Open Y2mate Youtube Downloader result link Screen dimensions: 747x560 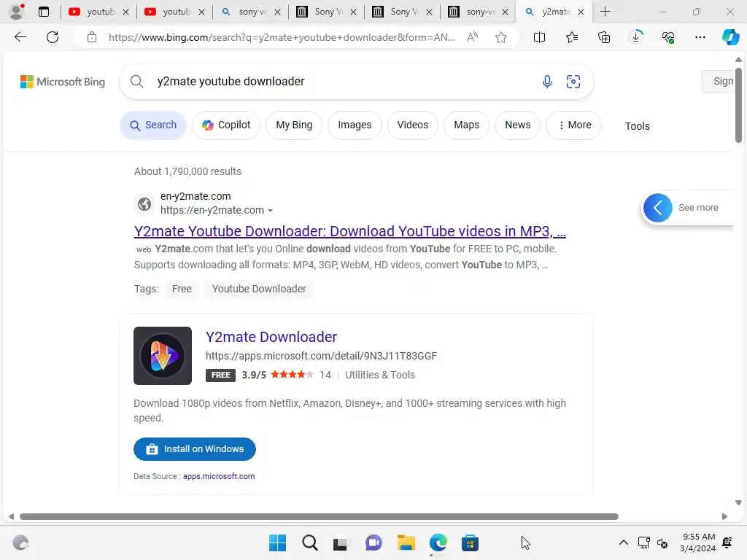point(349,231)
